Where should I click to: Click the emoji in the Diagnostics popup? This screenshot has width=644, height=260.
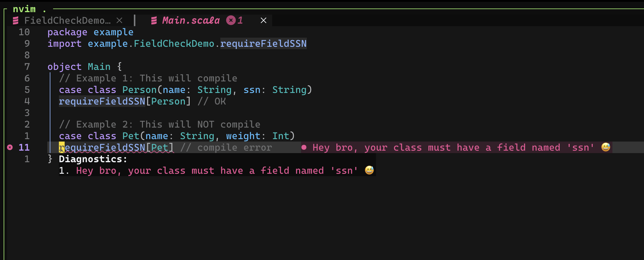(x=369, y=170)
